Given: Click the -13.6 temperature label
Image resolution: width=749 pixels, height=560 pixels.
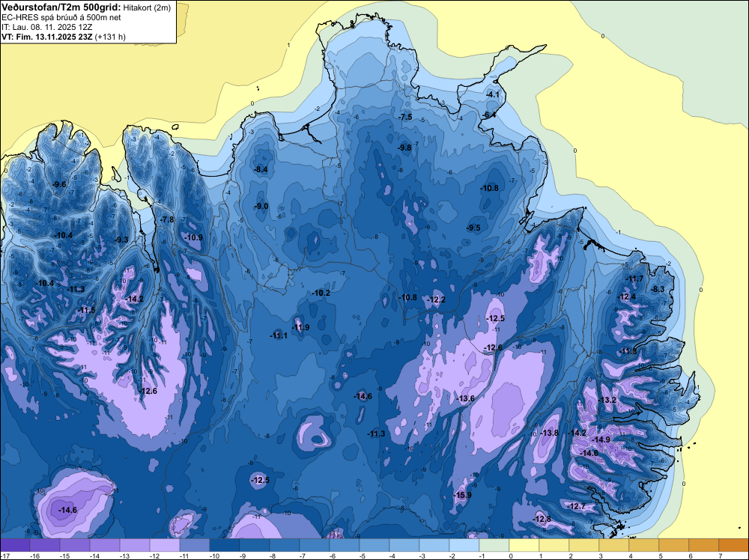Looking at the screenshot, I should pyautogui.click(x=465, y=398).
